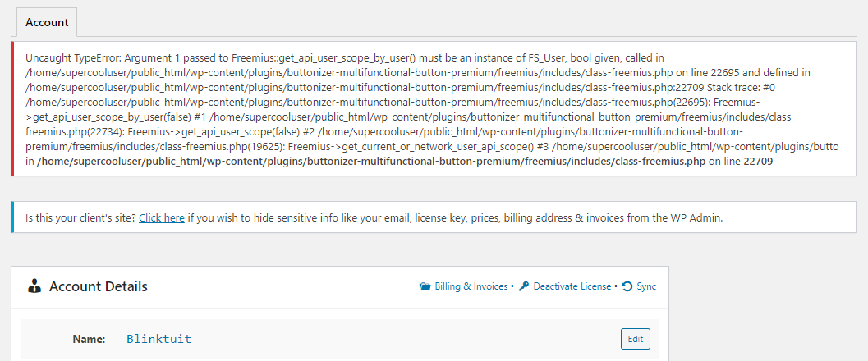This screenshot has width=868, height=361.
Task: Click the Blinktuit name value
Action: [x=158, y=339]
